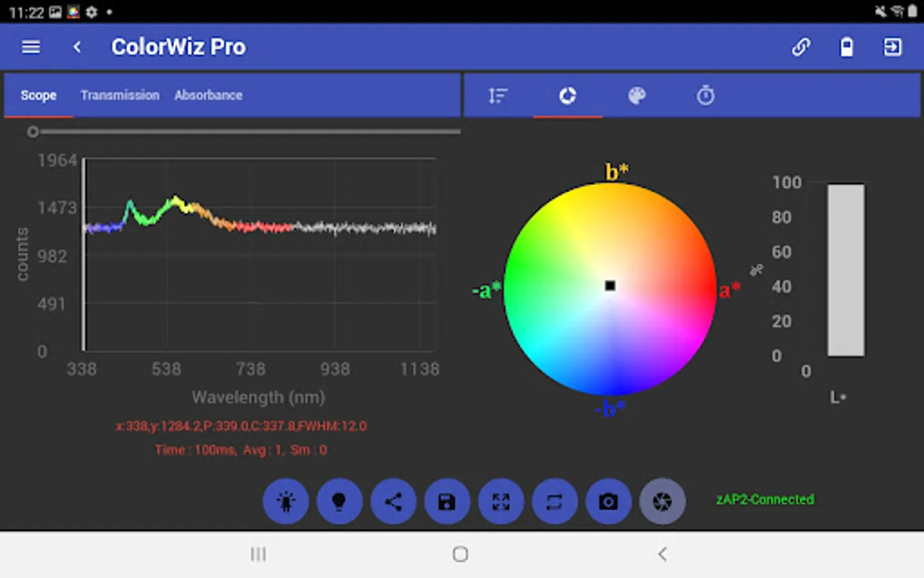Click the slider handle above the spectrum chart

33,132
